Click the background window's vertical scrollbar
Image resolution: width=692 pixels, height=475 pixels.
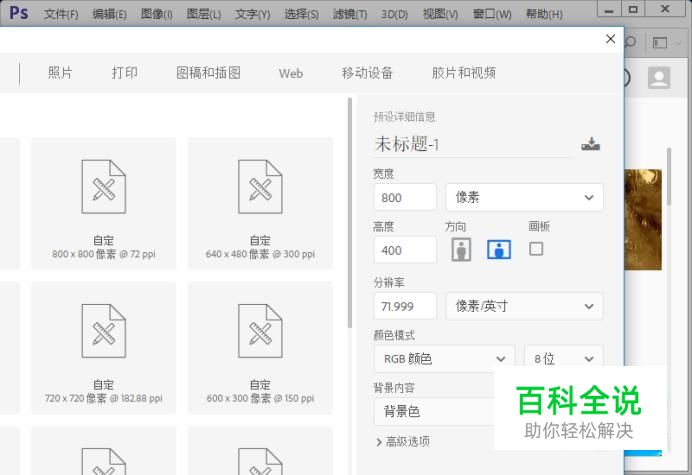tap(669, 177)
